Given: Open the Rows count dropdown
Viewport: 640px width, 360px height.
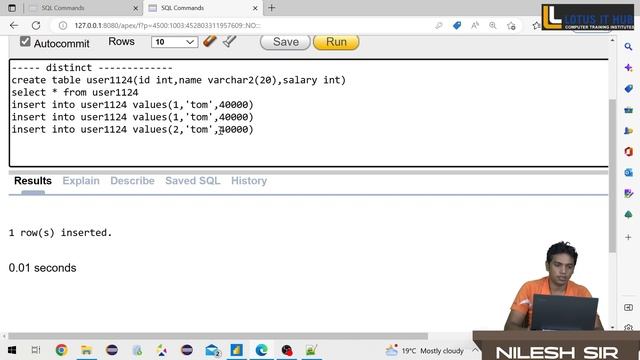Looking at the screenshot, I should pos(174,42).
